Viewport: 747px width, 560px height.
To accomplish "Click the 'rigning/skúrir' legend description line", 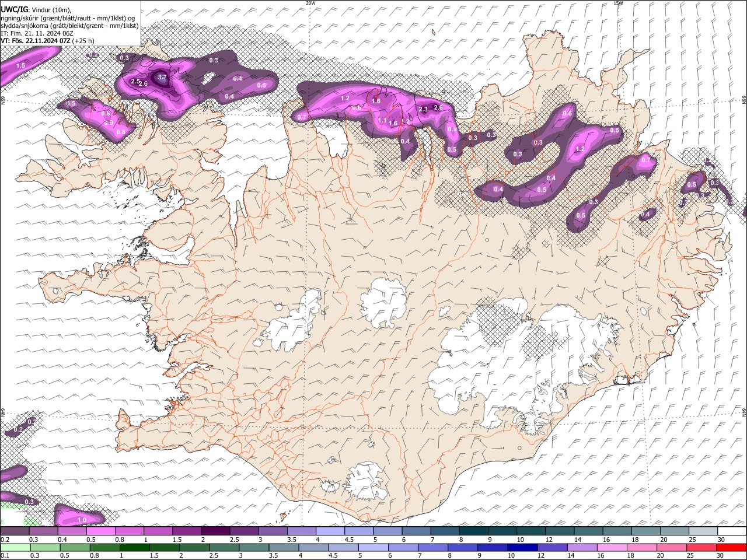I will coord(68,17).
